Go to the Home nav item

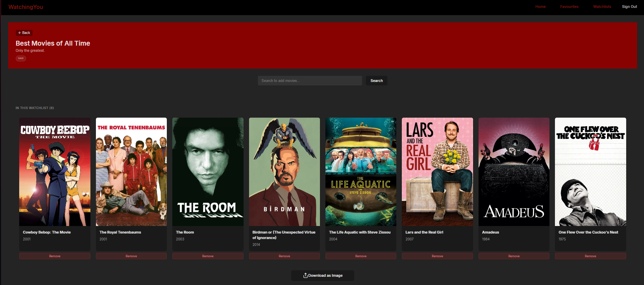point(540,7)
